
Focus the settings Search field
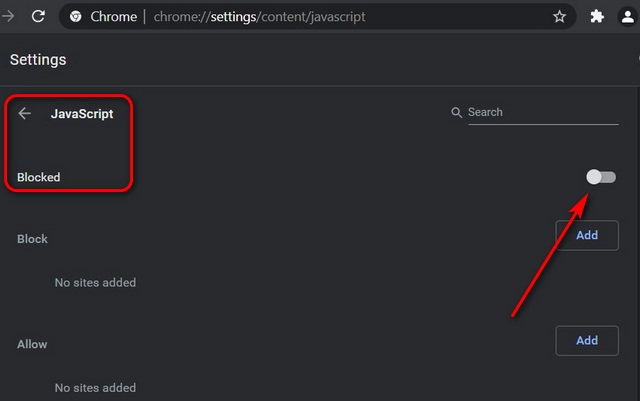tap(540, 112)
